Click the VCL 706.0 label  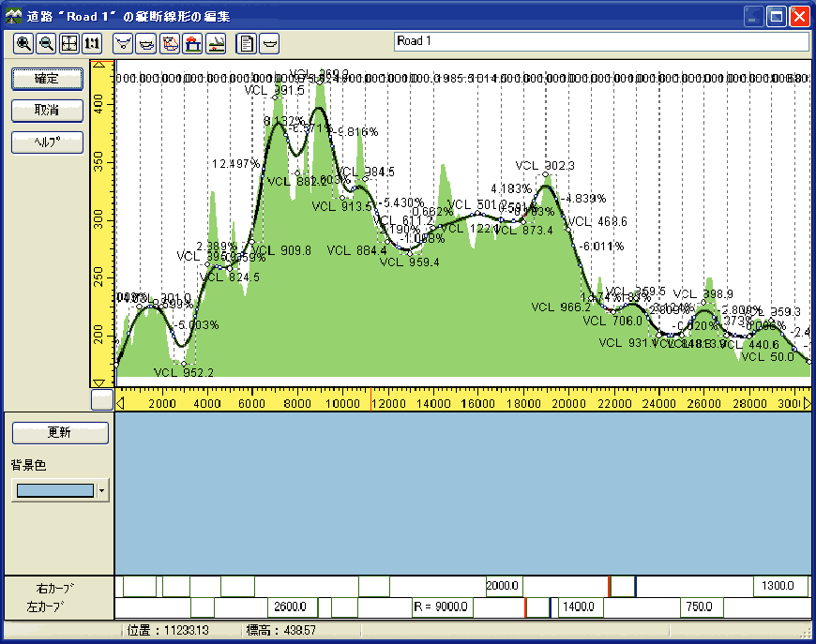click(x=612, y=321)
